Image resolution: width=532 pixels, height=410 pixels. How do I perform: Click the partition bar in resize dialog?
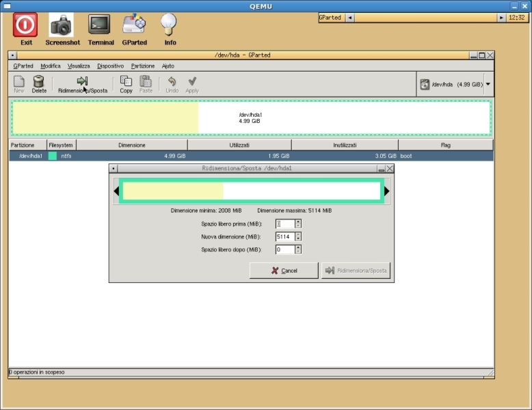(252, 191)
